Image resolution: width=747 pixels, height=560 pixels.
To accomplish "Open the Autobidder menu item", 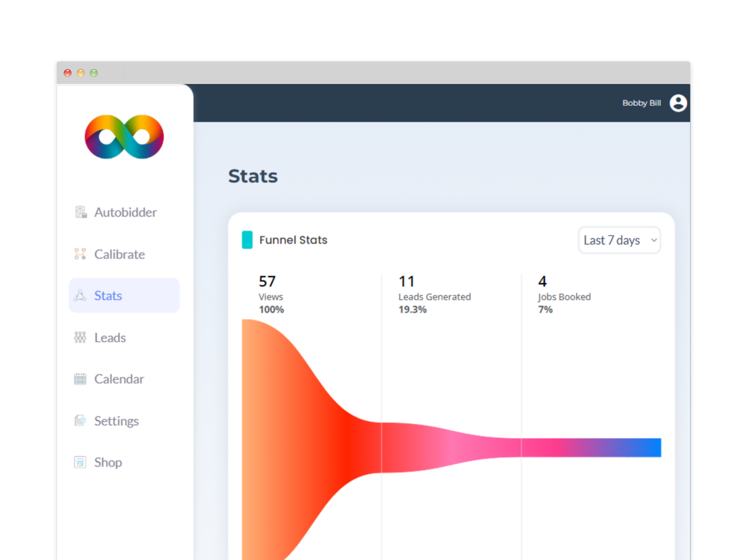I will [x=125, y=212].
